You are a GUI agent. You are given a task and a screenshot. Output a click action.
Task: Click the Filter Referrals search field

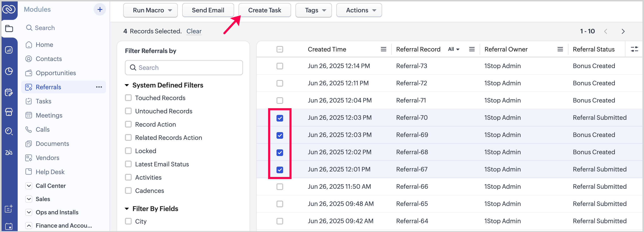[184, 67]
